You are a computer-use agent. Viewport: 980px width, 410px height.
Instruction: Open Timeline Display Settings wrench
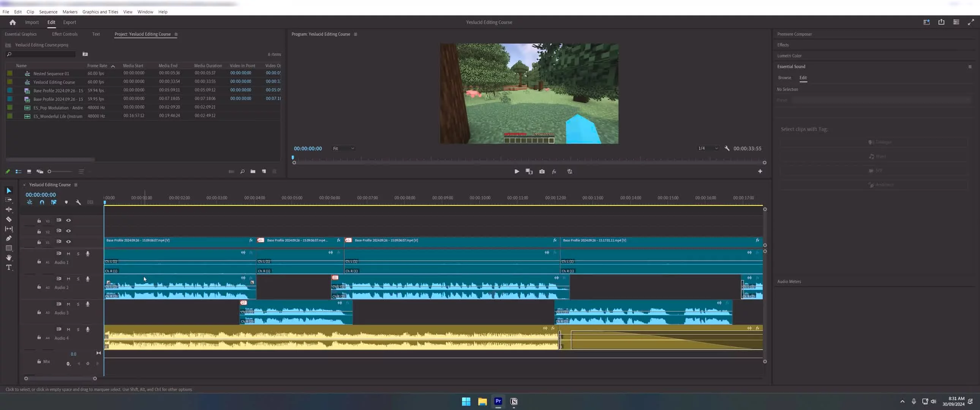(x=78, y=202)
